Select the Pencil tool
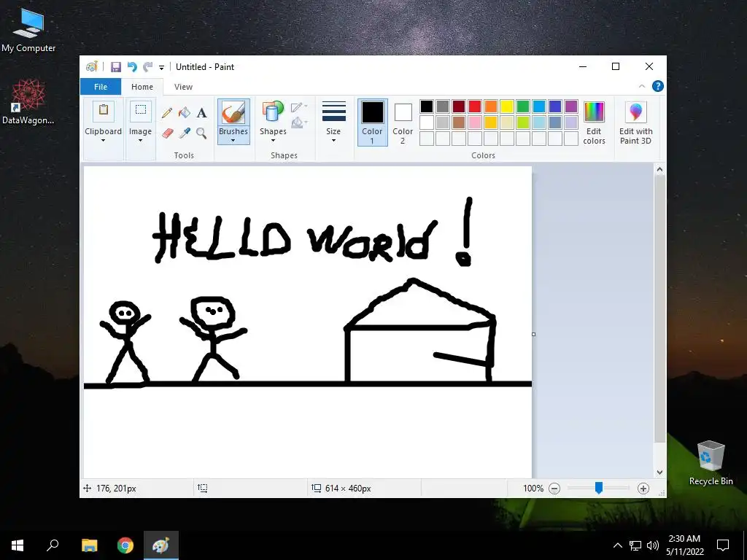 167,113
